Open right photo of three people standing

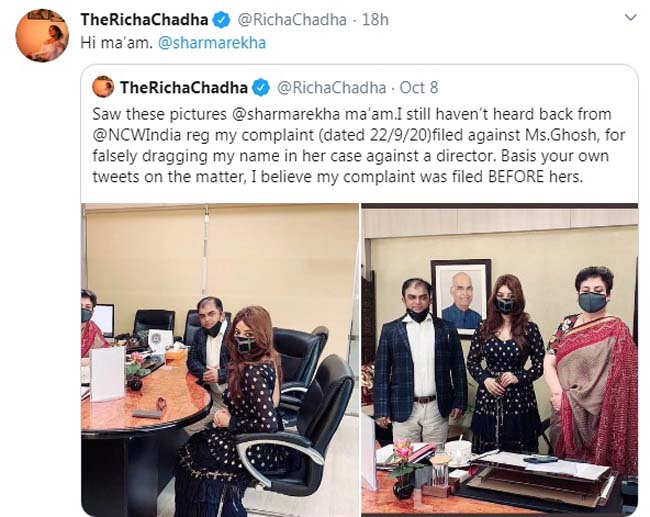click(499, 358)
